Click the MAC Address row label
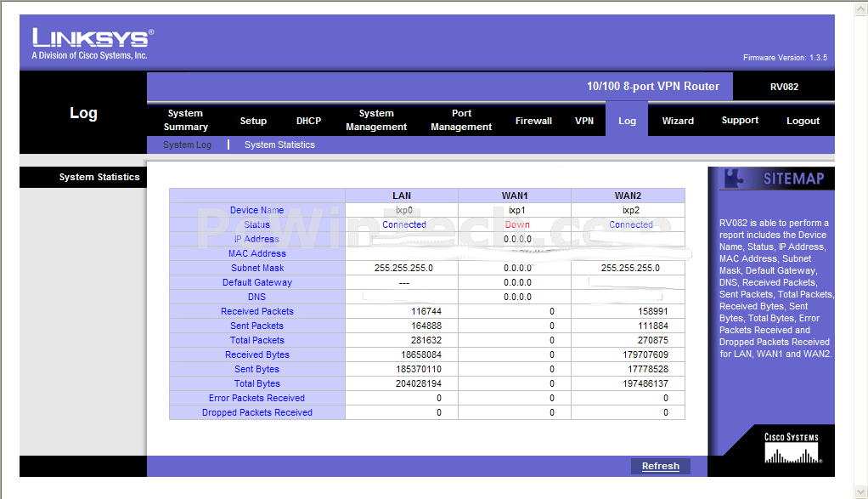The width and height of the screenshot is (868, 499). [256, 253]
